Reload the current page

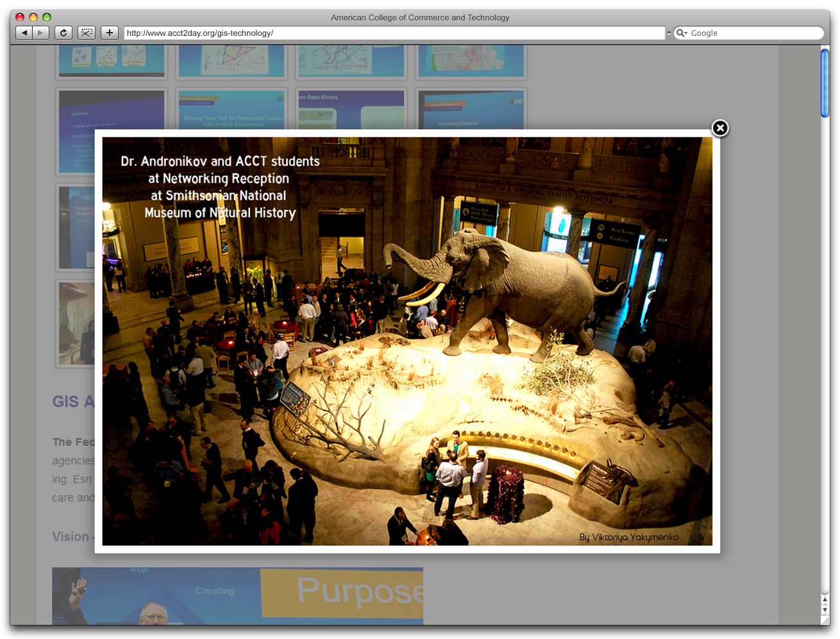tap(63, 33)
